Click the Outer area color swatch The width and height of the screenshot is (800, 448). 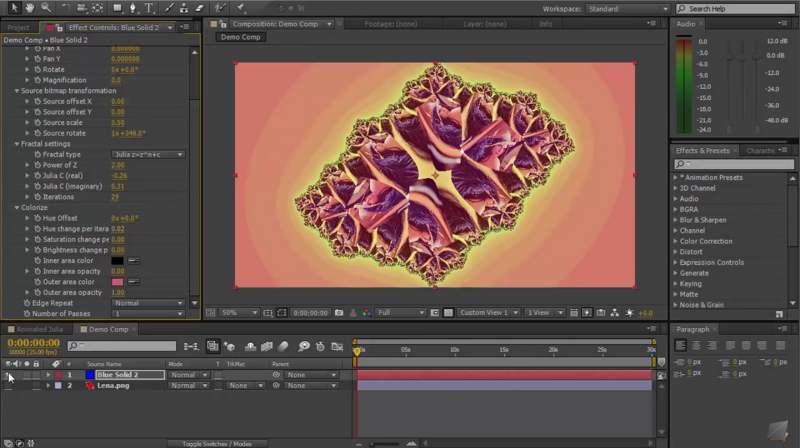(x=117, y=281)
